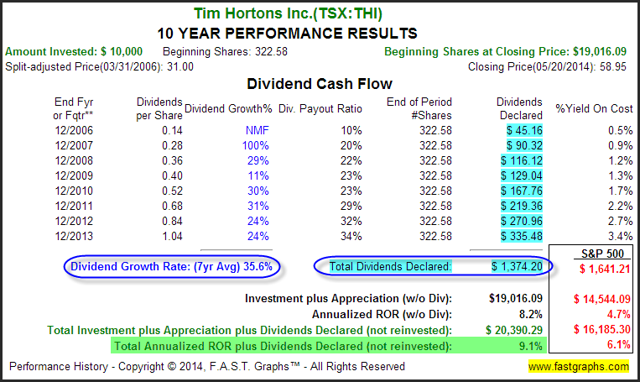Click the Tim Hortons Inc.(TSX:THI) title
The width and height of the screenshot is (640, 382).
[x=288, y=13]
